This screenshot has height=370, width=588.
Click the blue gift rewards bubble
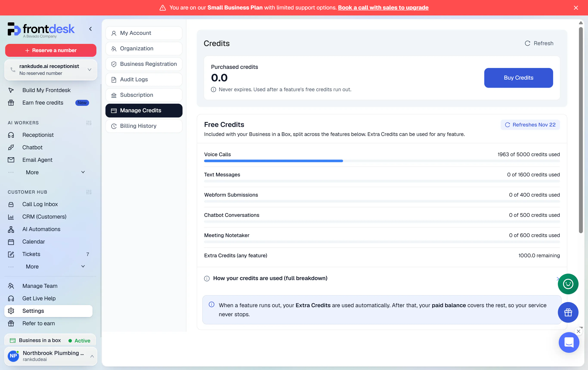pos(568,312)
